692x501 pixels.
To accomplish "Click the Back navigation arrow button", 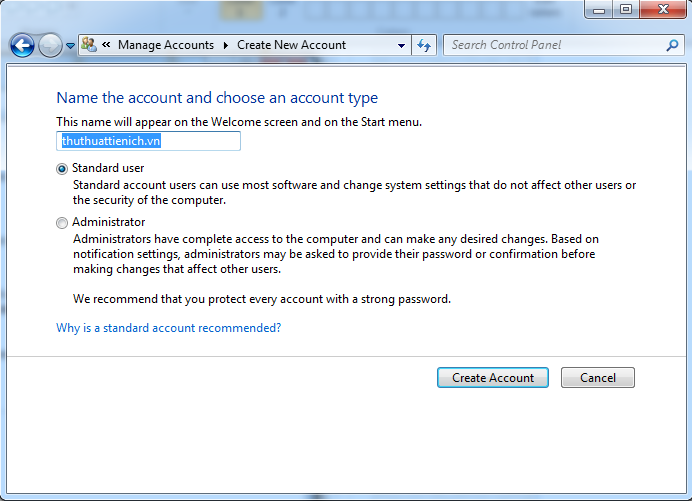I will coord(22,45).
